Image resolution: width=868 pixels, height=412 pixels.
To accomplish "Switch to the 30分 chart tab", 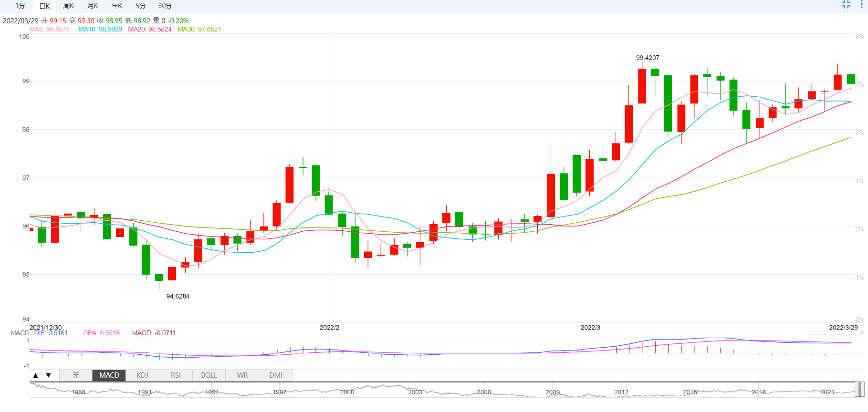I will (165, 6).
